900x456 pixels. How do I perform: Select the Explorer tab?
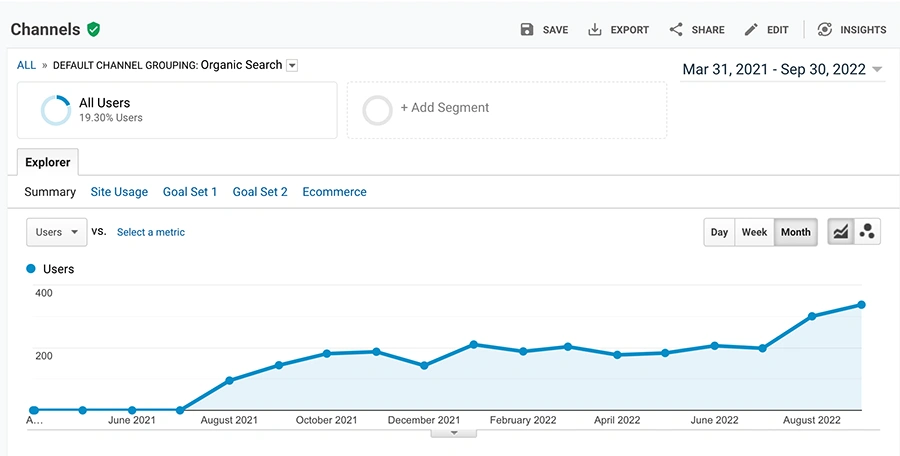[x=46, y=162]
